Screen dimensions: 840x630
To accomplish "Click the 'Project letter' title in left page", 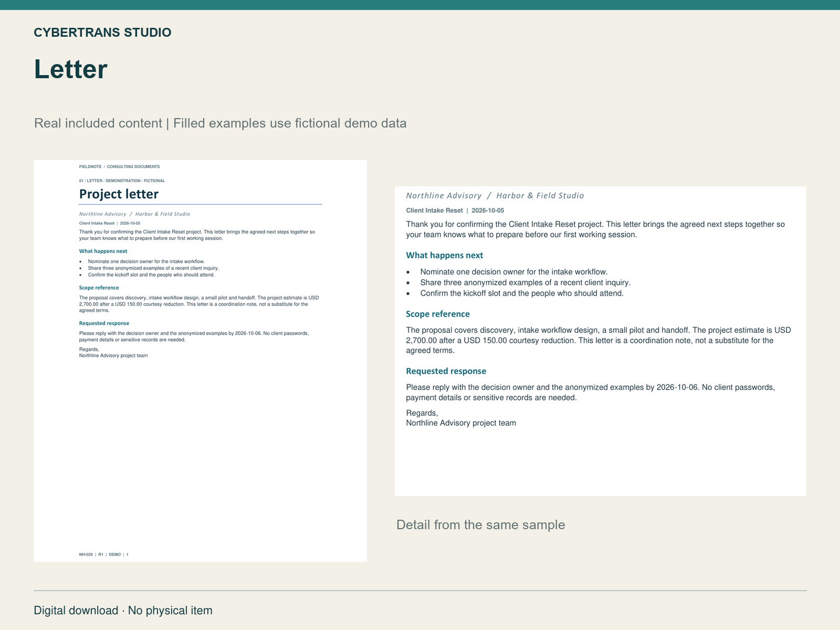I will click(x=119, y=194).
